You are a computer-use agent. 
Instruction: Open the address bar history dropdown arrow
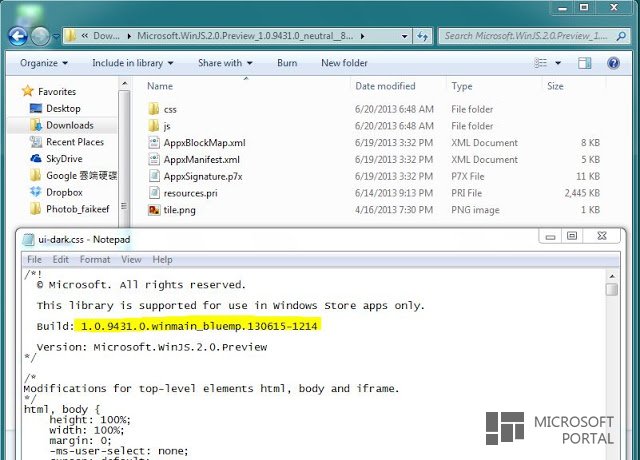404,36
